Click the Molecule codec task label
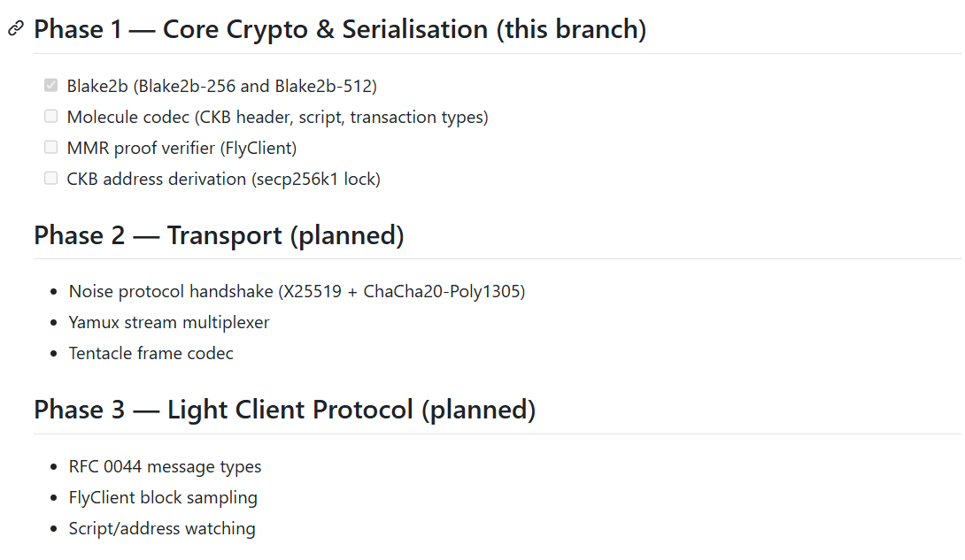The height and width of the screenshot is (560, 965). click(x=277, y=117)
